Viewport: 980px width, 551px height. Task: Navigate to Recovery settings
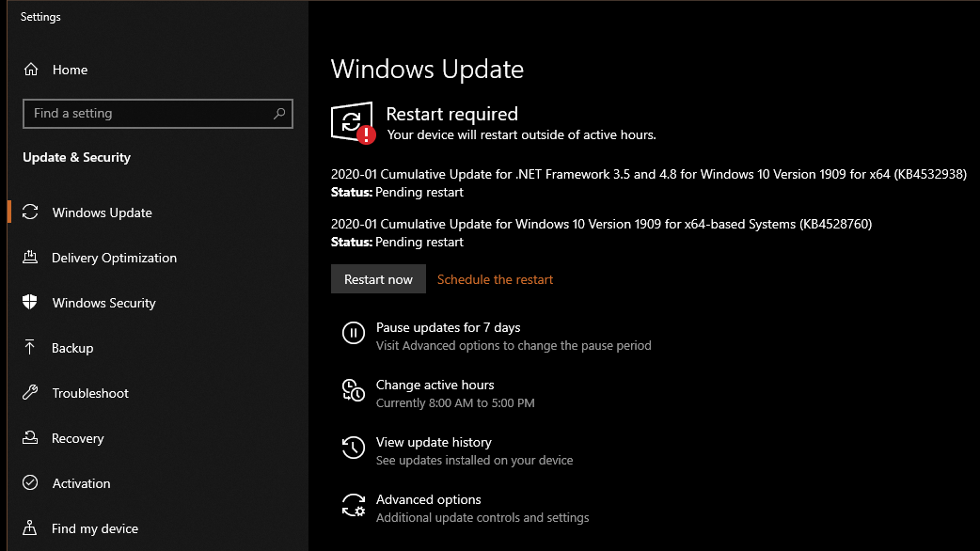pos(77,438)
